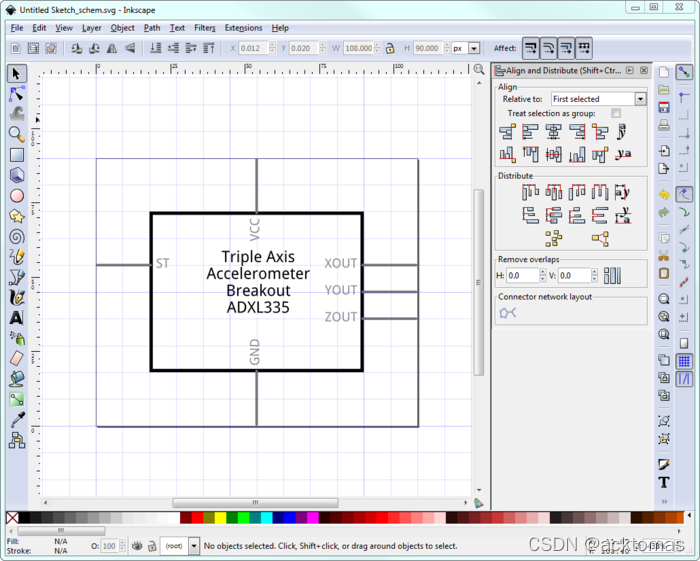Toggle layer visibility eye icon
Viewport: 700px width, 561px height.
(x=137, y=546)
